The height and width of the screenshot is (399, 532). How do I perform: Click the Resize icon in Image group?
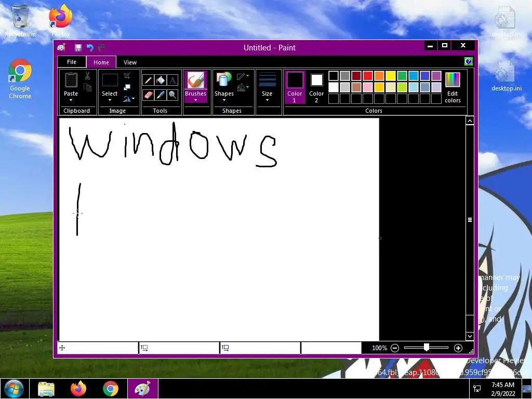pos(127,87)
